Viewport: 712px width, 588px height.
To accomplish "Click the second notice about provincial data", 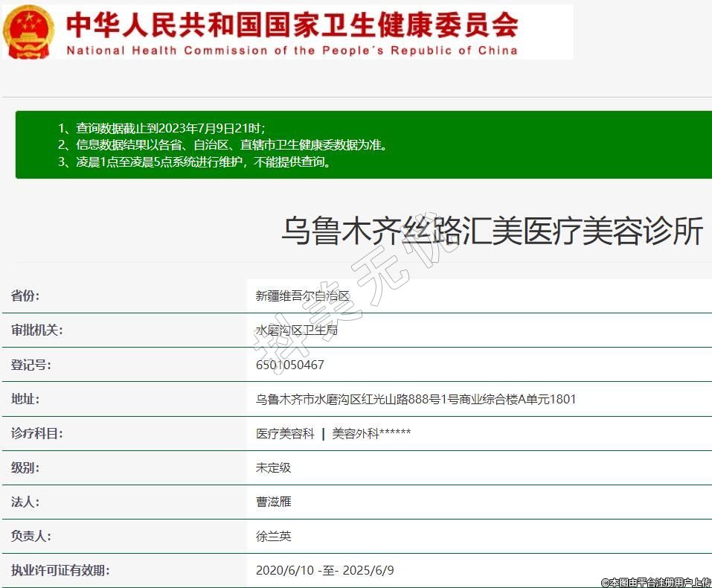I will click(222, 144).
